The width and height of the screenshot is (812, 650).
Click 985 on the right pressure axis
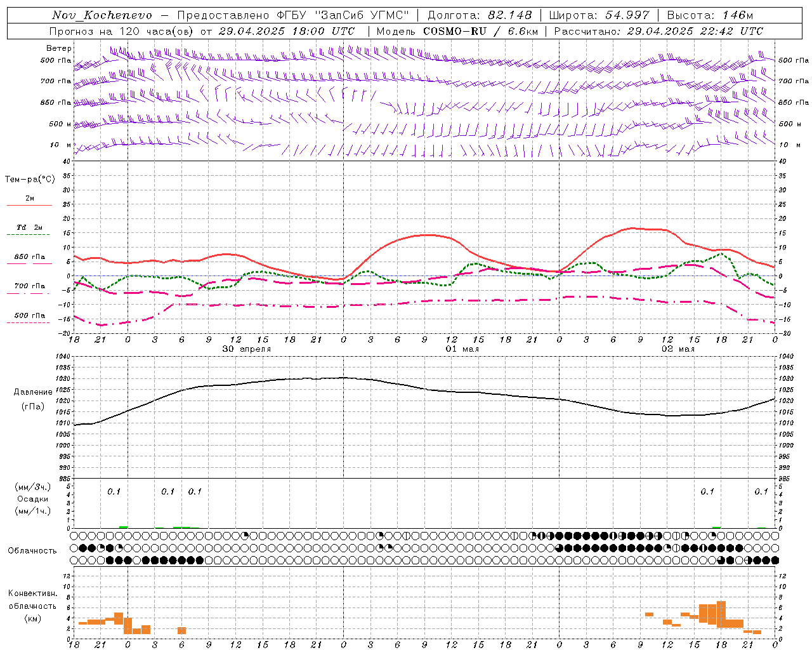[784, 479]
